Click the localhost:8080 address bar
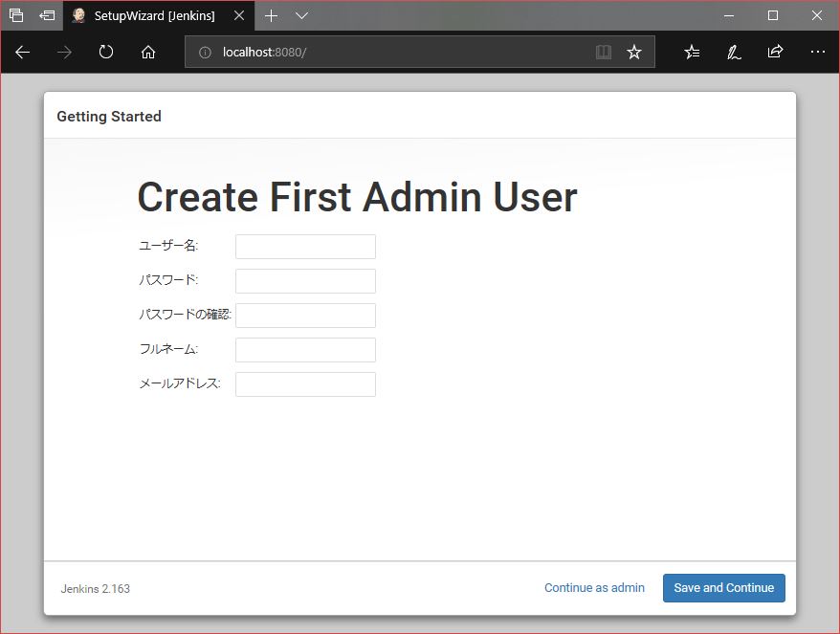The width and height of the screenshot is (840, 634). tap(402, 53)
